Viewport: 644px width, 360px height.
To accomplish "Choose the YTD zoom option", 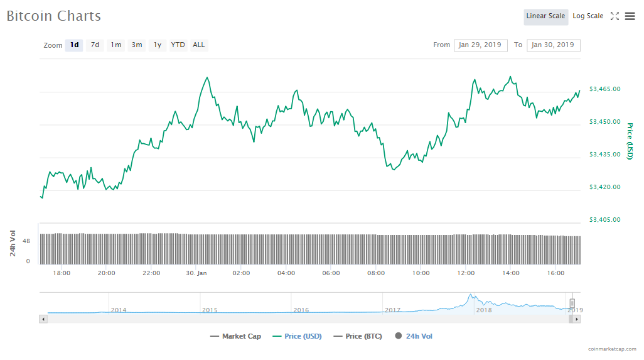I will click(x=178, y=45).
